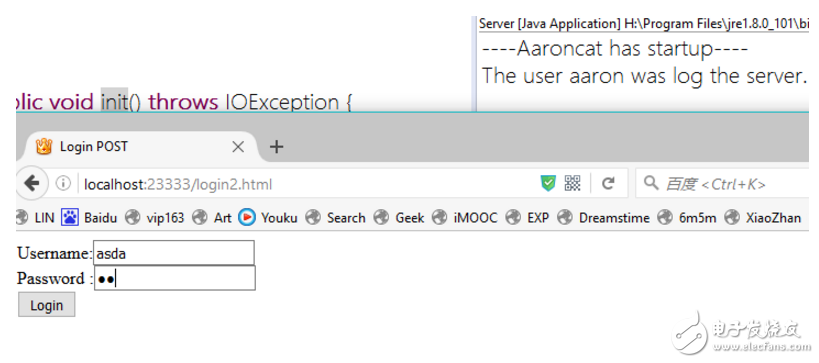The image size is (819, 363).
Task: Click 'IOException' in the code editor
Action: pos(282,102)
